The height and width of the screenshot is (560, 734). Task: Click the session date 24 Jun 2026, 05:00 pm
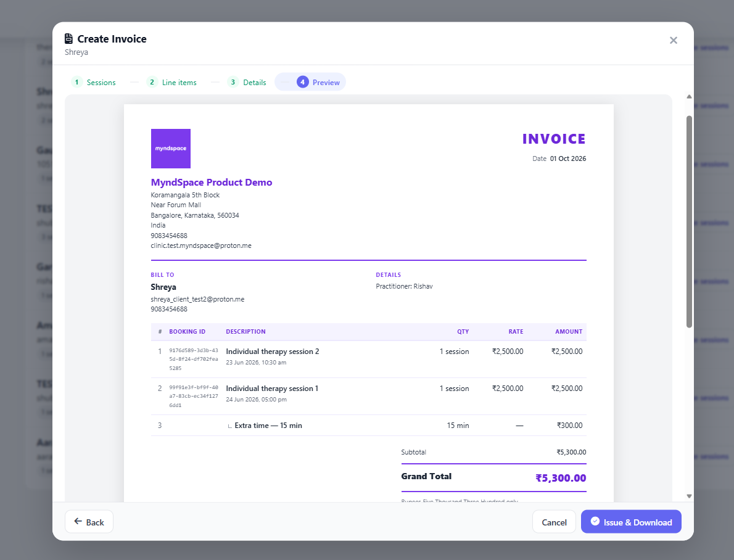coord(256,400)
